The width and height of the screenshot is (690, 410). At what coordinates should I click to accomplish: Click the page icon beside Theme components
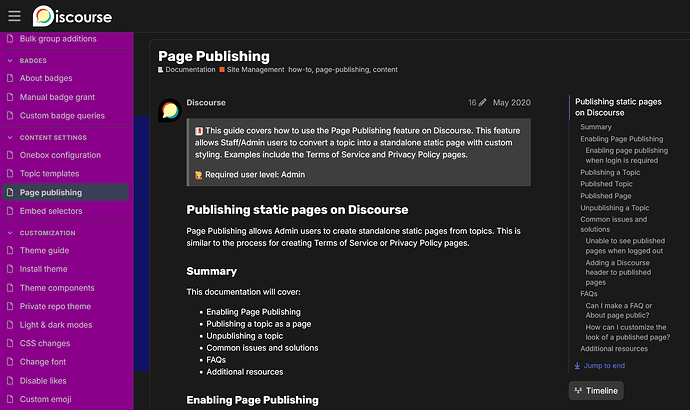(x=10, y=288)
